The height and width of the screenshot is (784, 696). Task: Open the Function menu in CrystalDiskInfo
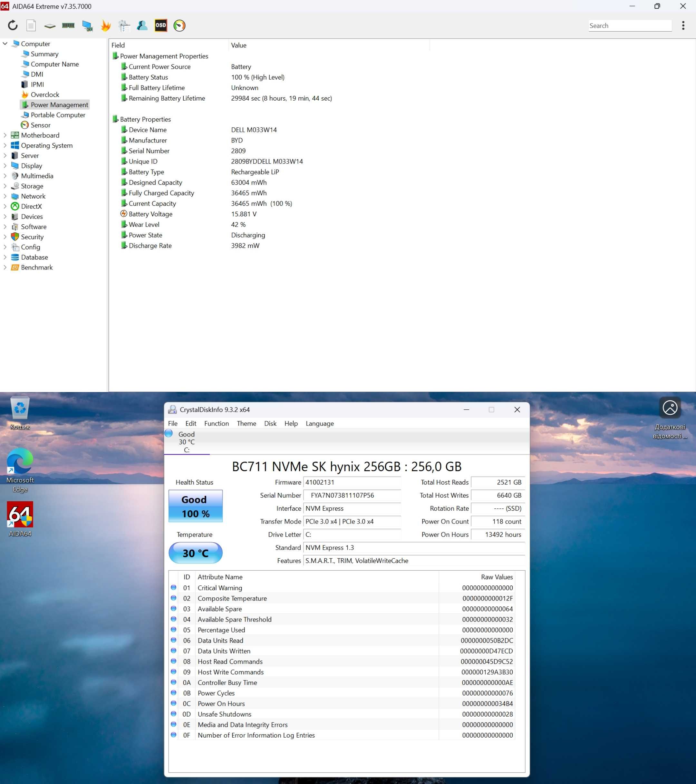click(x=217, y=424)
